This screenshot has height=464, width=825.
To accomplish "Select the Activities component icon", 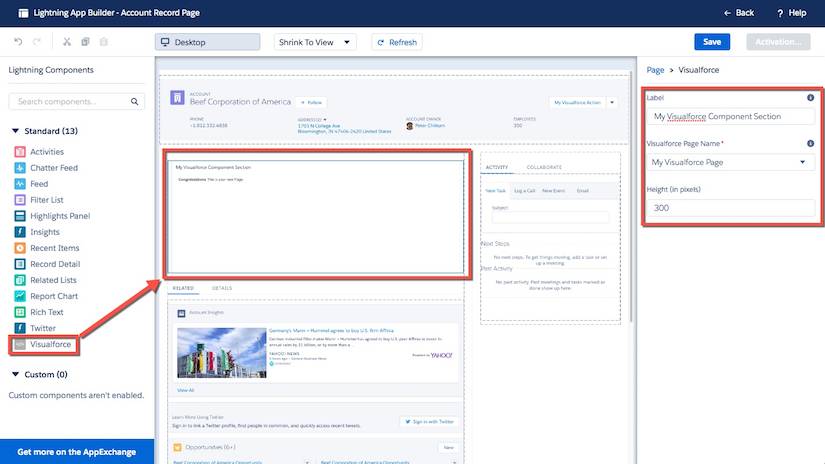I will pyautogui.click(x=20, y=152).
